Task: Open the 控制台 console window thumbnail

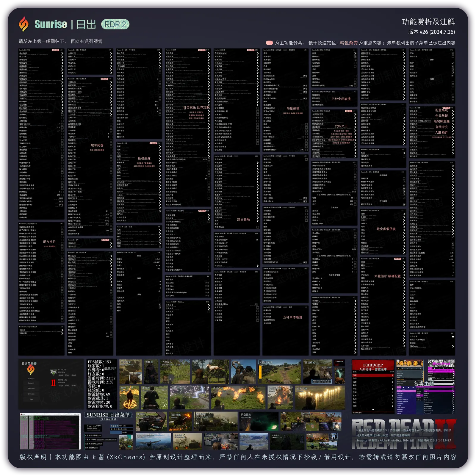Action: [50, 431]
